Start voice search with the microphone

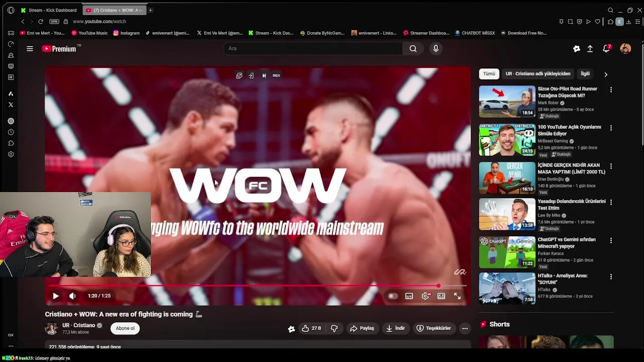tap(436, 48)
